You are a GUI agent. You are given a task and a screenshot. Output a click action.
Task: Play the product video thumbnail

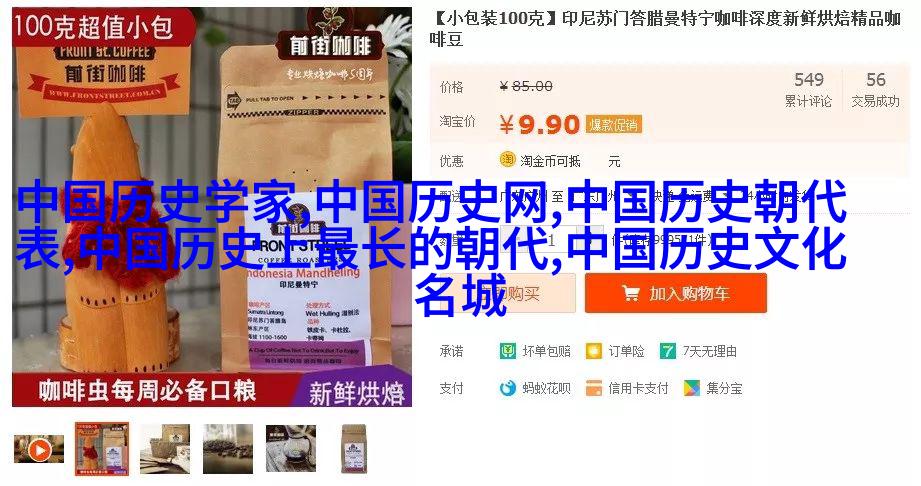point(39,450)
